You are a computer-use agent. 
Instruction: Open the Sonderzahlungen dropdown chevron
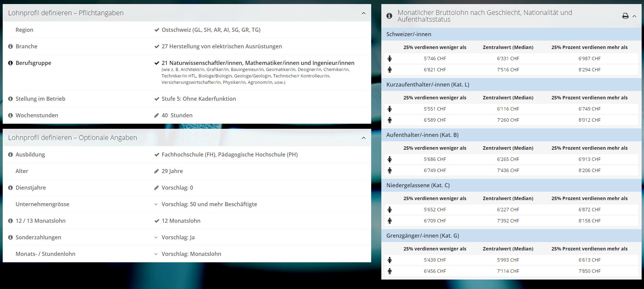(156, 237)
